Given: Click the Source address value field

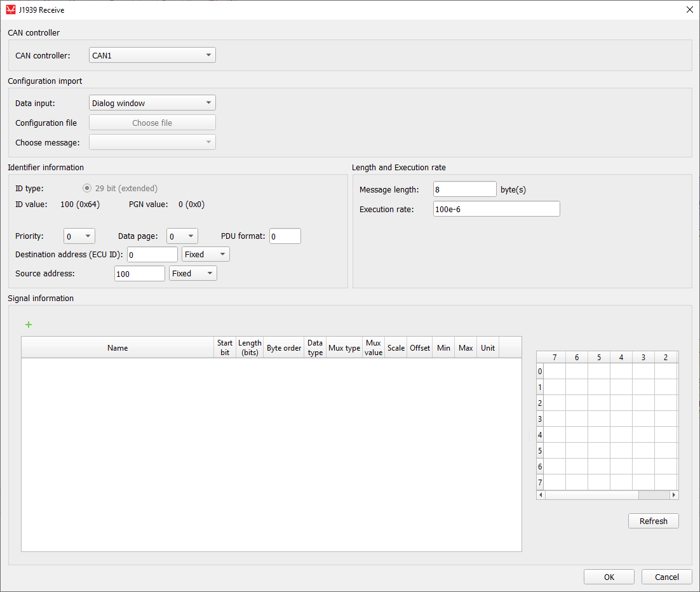Looking at the screenshot, I should coord(139,274).
